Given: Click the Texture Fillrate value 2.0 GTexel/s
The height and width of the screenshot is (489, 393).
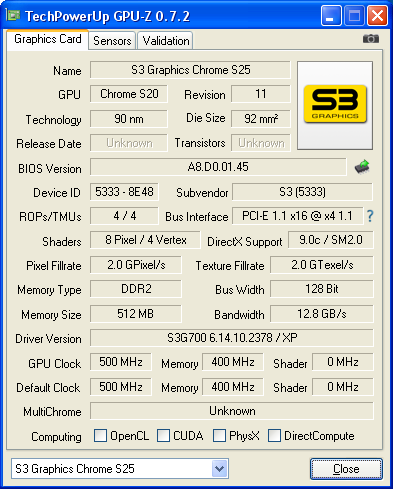Looking at the screenshot, I should click(x=322, y=265).
